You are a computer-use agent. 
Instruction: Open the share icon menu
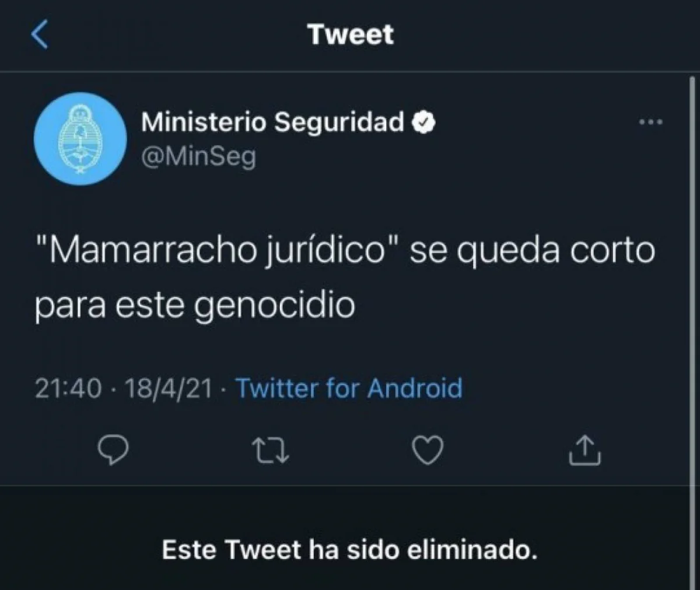(x=584, y=450)
